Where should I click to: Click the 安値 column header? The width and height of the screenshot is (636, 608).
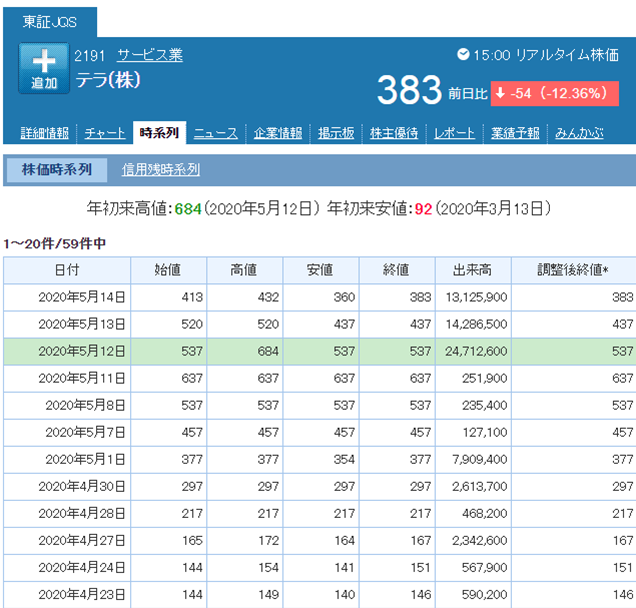[x=321, y=270]
